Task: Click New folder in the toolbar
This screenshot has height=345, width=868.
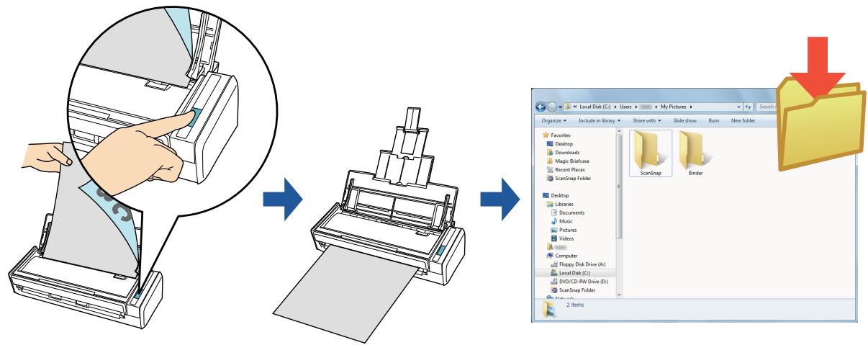Action: (x=743, y=120)
